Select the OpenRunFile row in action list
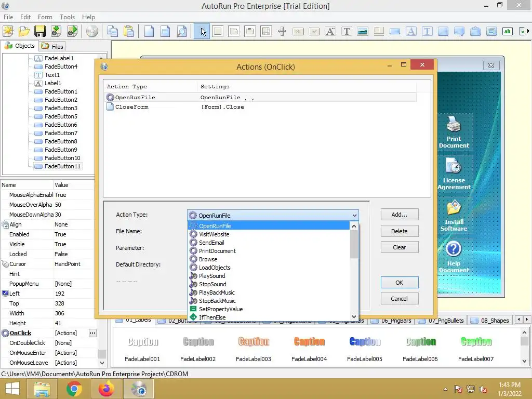The height and width of the screenshot is (399, 532). click(261, 97)
